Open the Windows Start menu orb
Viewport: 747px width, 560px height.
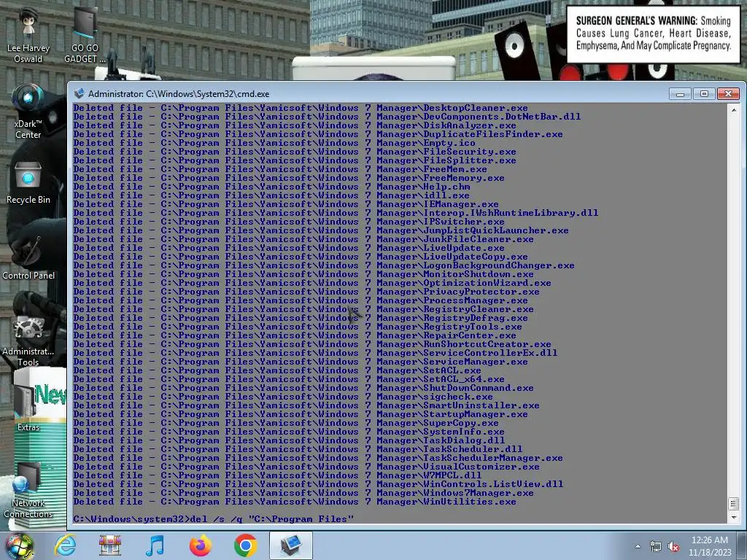coord(20,546)
